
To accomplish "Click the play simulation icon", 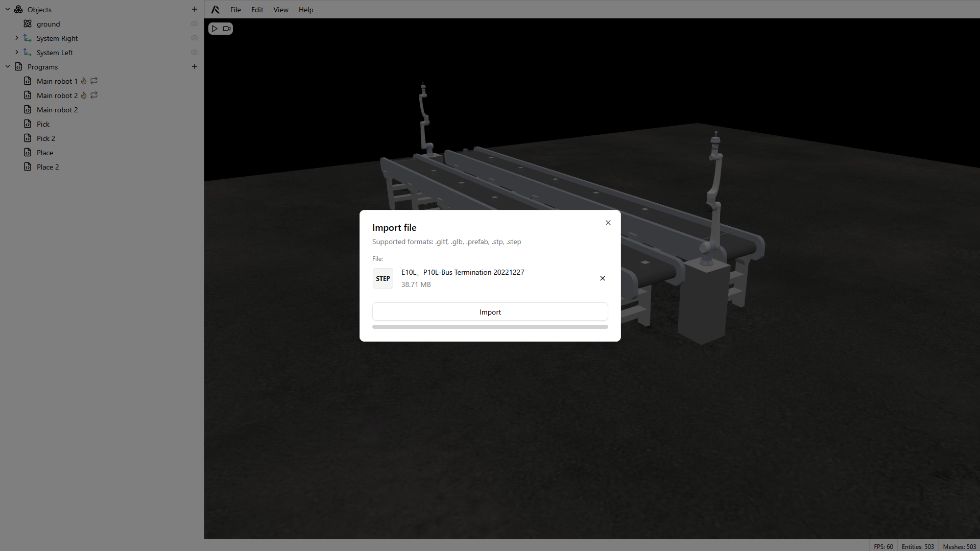I will pyautogui.click(x=215, y=29).
